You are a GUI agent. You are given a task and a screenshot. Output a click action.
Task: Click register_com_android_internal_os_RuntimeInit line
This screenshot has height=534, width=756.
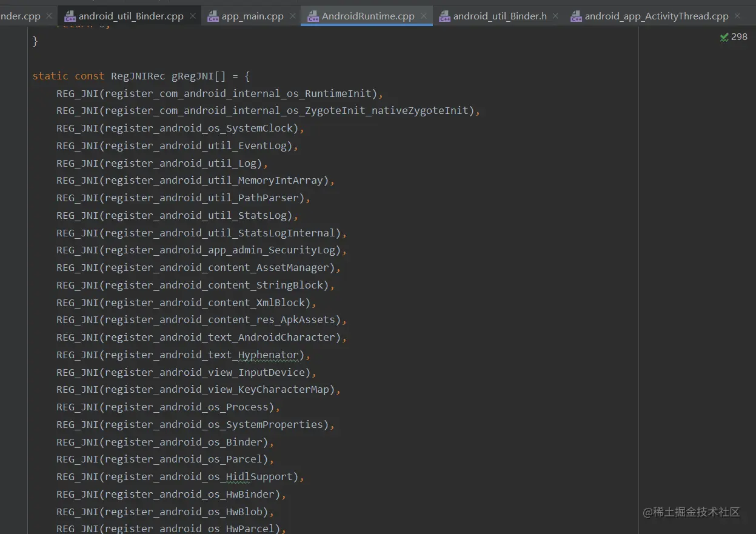pyautogui.click(x=220, y=93)
